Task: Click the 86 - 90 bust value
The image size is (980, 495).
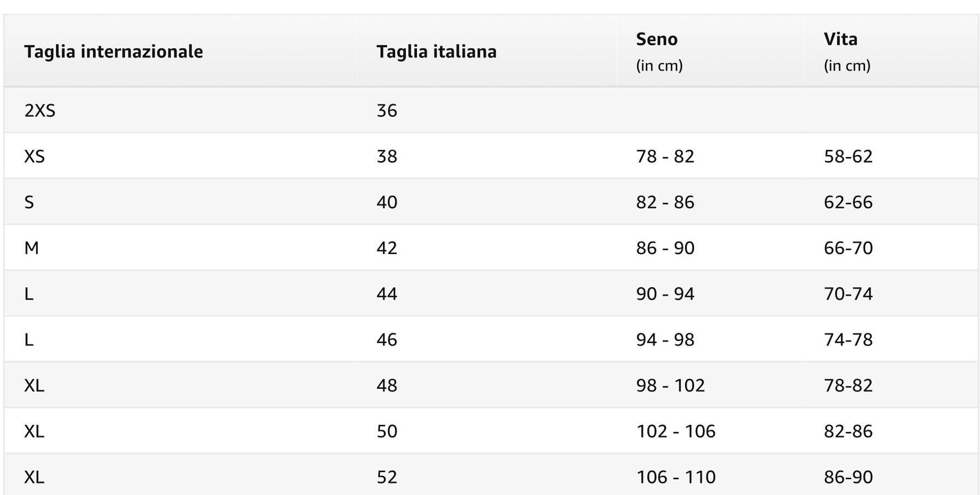Action: point(665,248)
